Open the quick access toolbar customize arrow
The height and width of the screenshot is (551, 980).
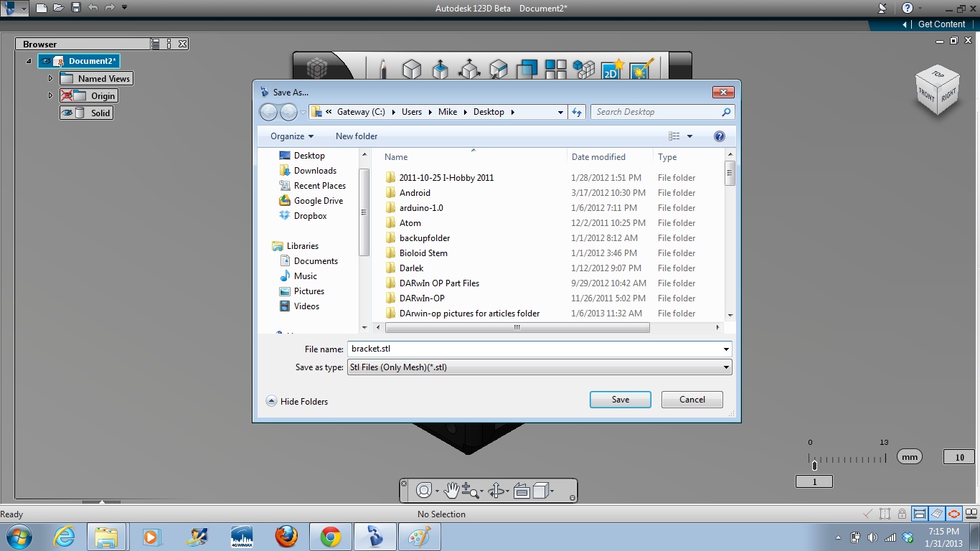[125, 8]
